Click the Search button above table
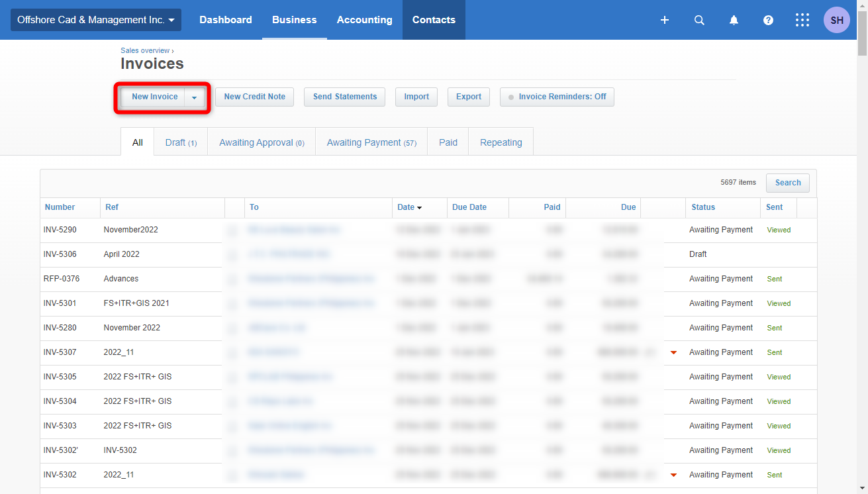Viewport: 868px width, 494px height. coord(788,183)
